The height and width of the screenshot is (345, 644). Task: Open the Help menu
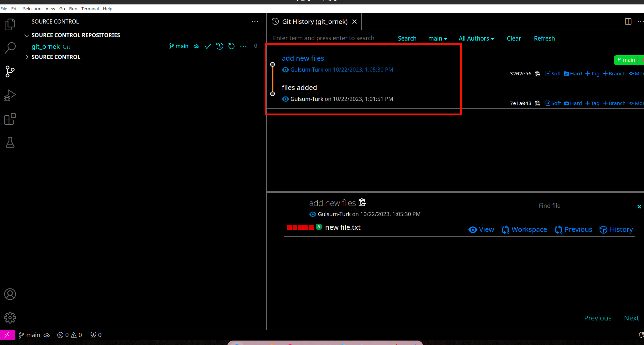click(108, 9)
